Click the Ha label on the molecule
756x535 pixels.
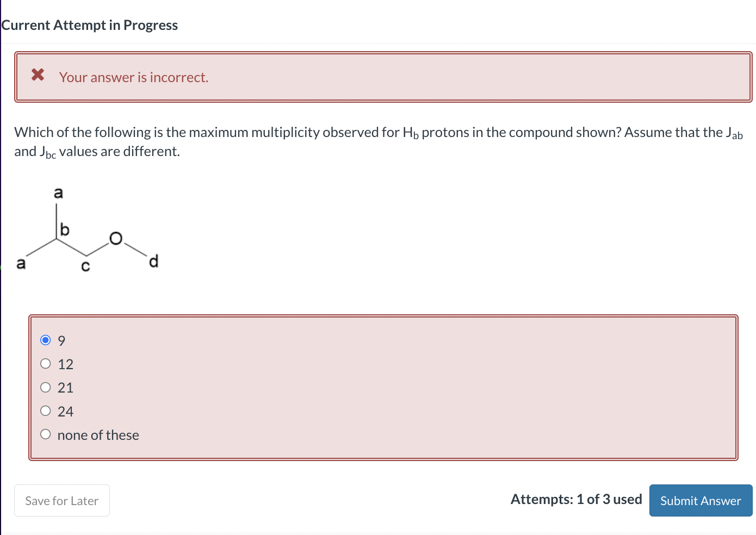click(x=59, y=192)
